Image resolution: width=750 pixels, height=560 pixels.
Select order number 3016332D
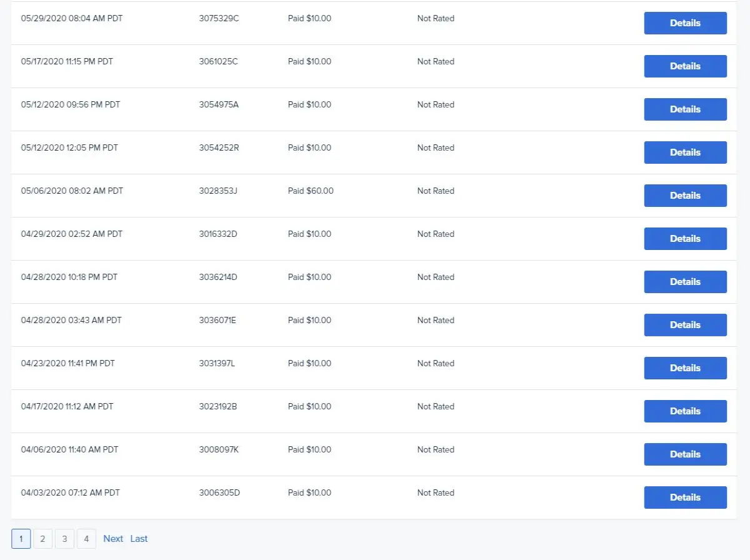pos(218,234)
